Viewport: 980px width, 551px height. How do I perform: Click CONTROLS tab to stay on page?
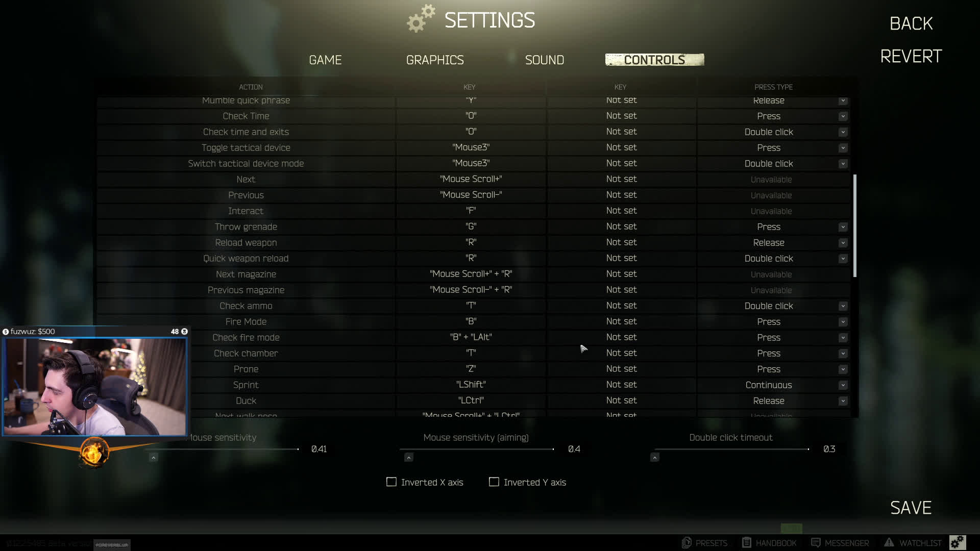(x=655, y=59)
